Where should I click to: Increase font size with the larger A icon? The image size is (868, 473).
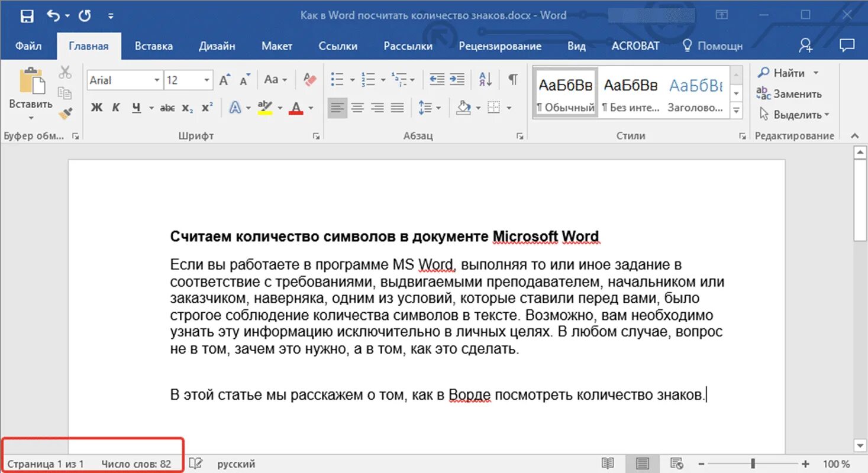[x=225, y=80]
